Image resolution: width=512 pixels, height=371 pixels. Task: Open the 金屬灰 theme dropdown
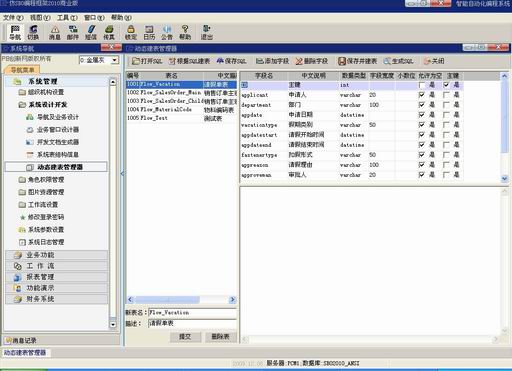pyautogui.click(x=115, y=60)
